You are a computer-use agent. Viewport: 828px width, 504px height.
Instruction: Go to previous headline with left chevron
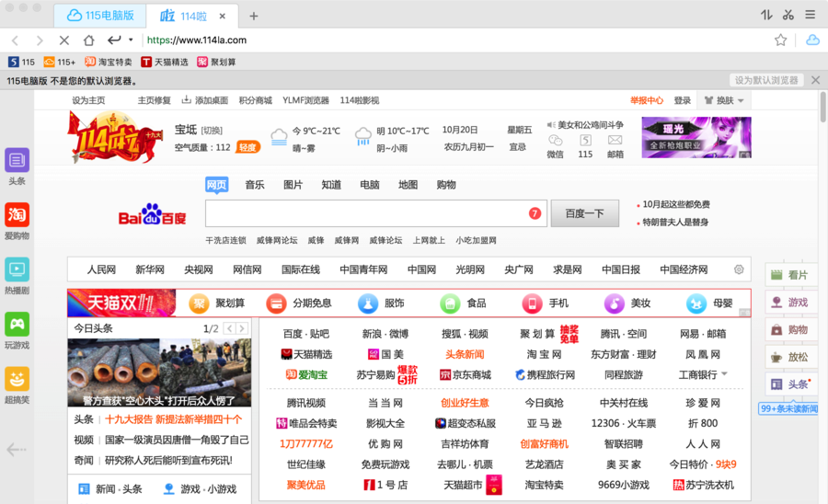(x=230, y=328)
